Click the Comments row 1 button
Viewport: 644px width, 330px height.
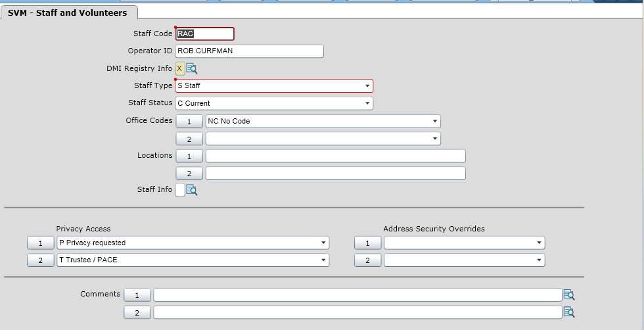137,295
